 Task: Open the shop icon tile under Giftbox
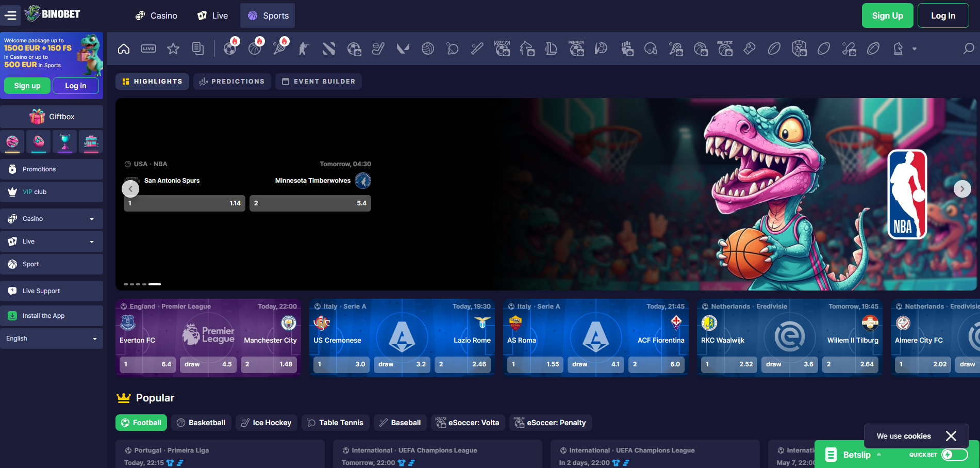[x=91, y=141]
